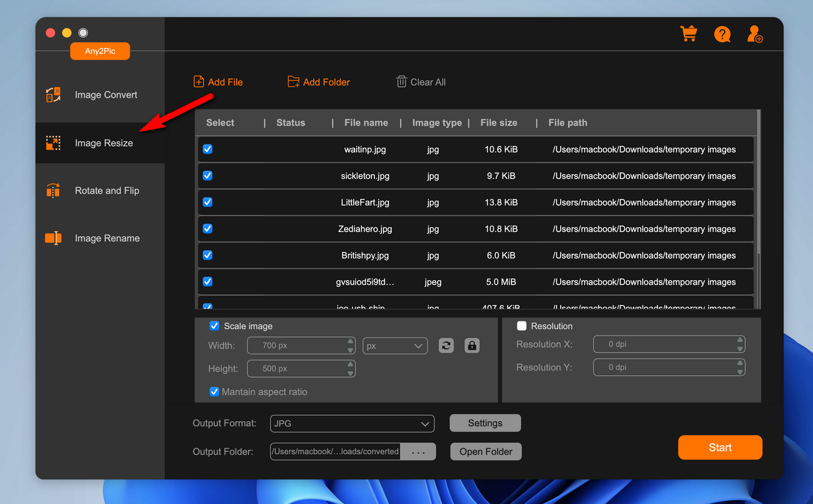Open the shopping cart in the top bar
Image resolution: width=813 pixels, height=504 pixels.
pyautogui.click(x=689, y=33)
